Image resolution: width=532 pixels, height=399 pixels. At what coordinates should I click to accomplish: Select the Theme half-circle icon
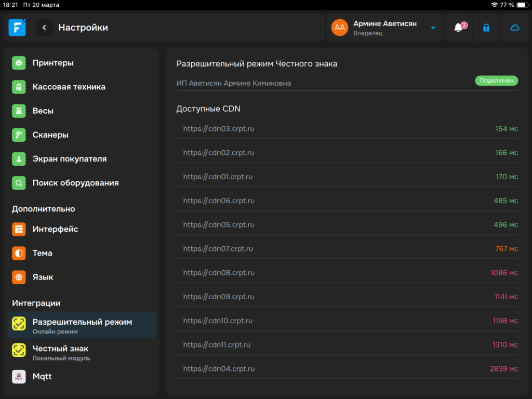19,253
